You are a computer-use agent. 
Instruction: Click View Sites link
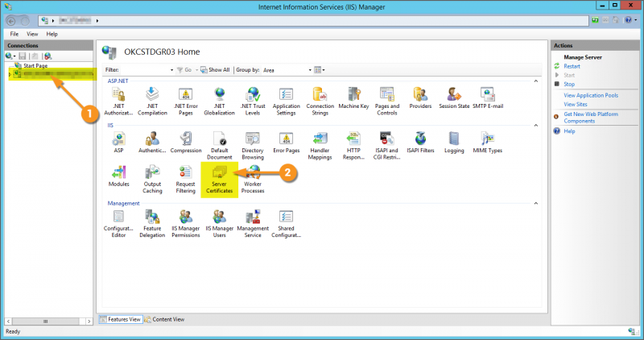coord(576,105)
